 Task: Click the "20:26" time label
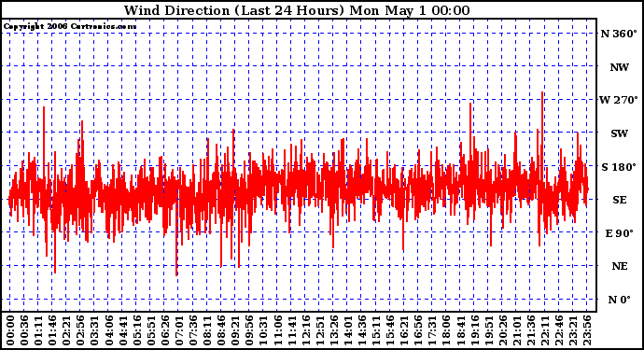click(x=502, y=330)
